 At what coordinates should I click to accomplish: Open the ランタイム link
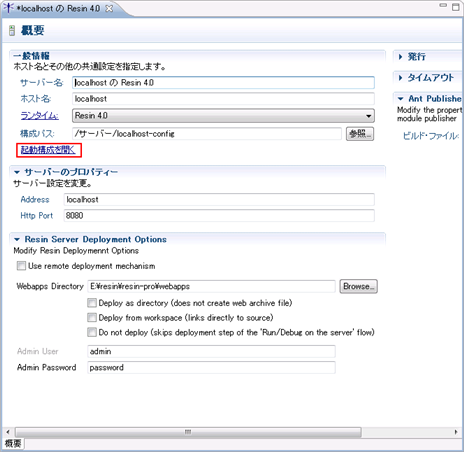tap(39, 116)
